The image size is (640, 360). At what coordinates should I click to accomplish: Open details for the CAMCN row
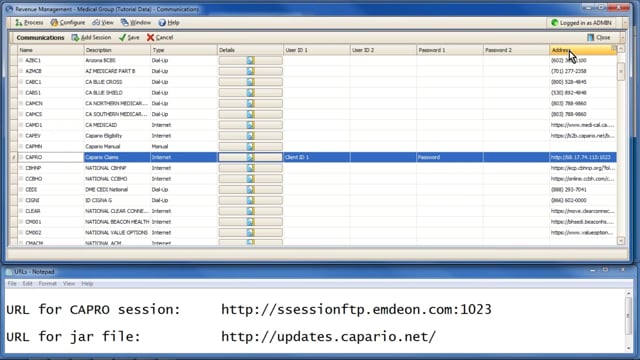pyautogui.click(x=250, y=103)
